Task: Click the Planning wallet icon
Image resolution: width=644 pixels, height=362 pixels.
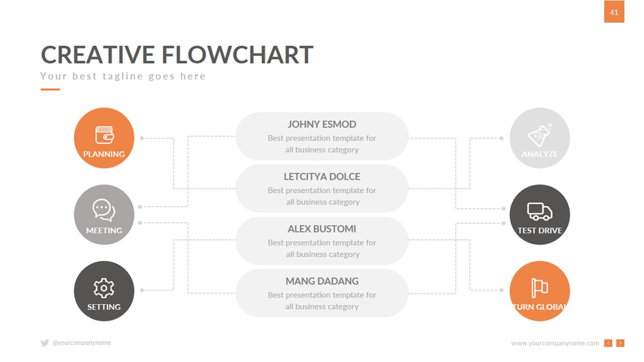Action: [104, 134]
